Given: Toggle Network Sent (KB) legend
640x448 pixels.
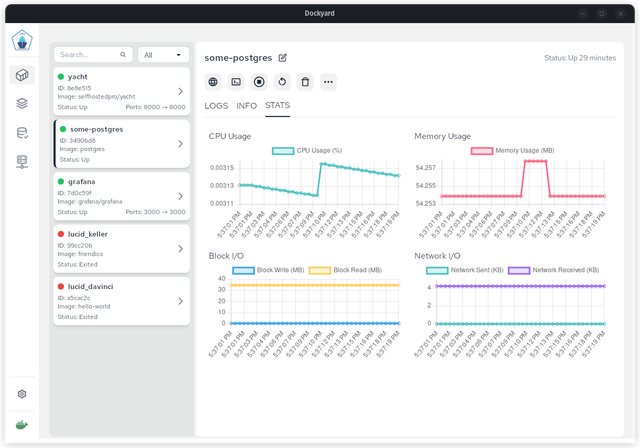Looking at the screenshot, I should [464, 270].
